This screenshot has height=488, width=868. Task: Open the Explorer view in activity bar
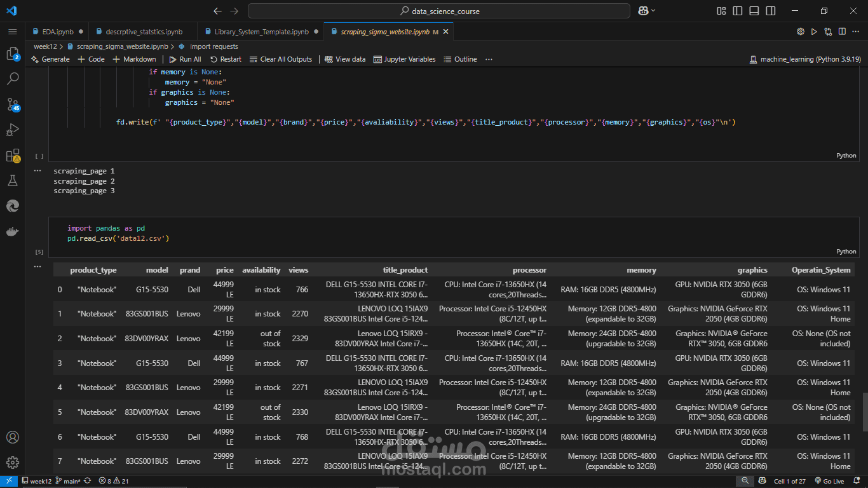point(13,54)
